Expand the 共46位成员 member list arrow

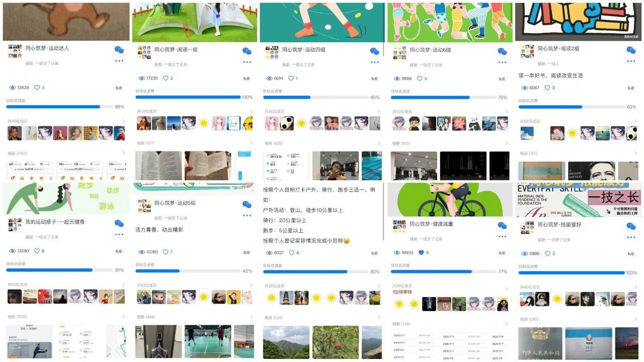124,121
